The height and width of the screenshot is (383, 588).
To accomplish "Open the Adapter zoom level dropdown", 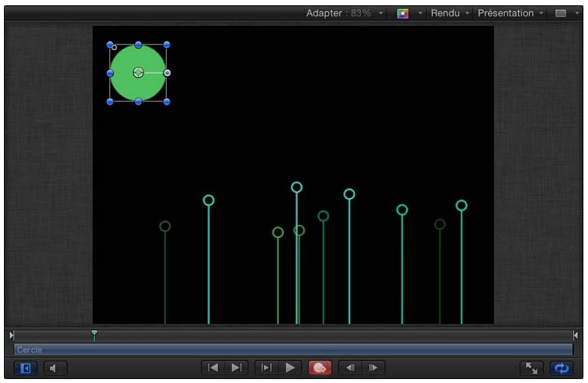I will [x=344, y=13].
